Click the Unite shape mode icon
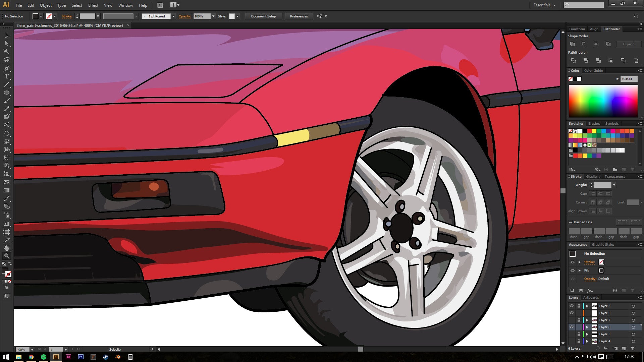Screen dimensions: 644x362 [573, 44]
